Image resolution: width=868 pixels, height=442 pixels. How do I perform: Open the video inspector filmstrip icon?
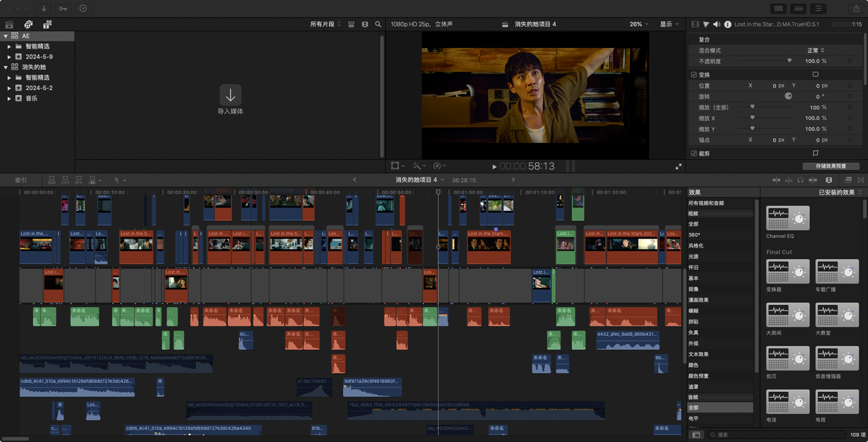pyautogui.click(x=695, y=24)
